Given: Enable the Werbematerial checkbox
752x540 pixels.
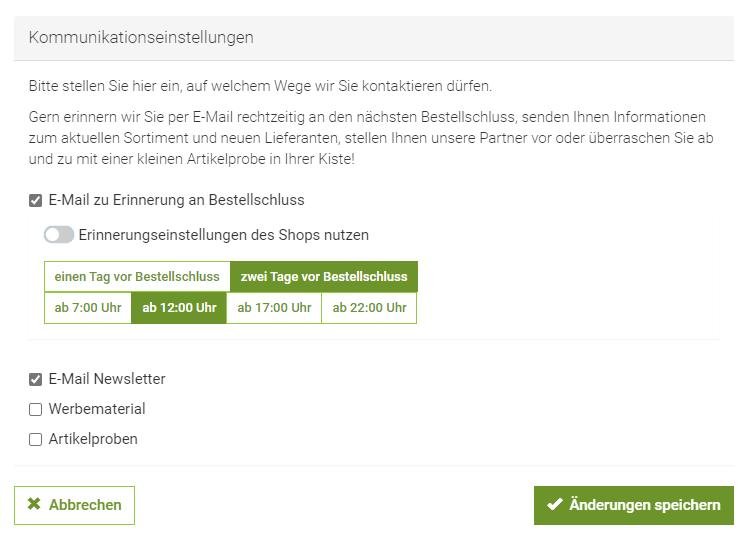Looking at the screenshot, I should click(36, 409).
